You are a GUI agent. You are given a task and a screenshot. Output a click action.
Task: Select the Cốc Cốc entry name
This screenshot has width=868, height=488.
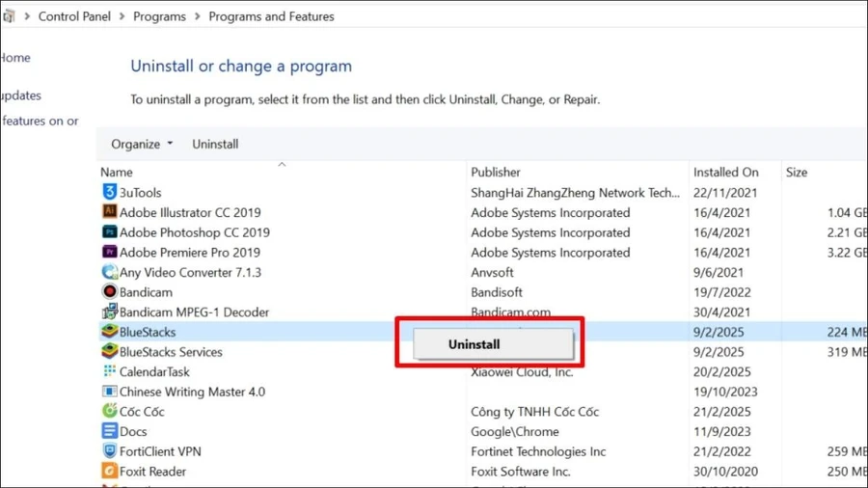tap(142, 412)
